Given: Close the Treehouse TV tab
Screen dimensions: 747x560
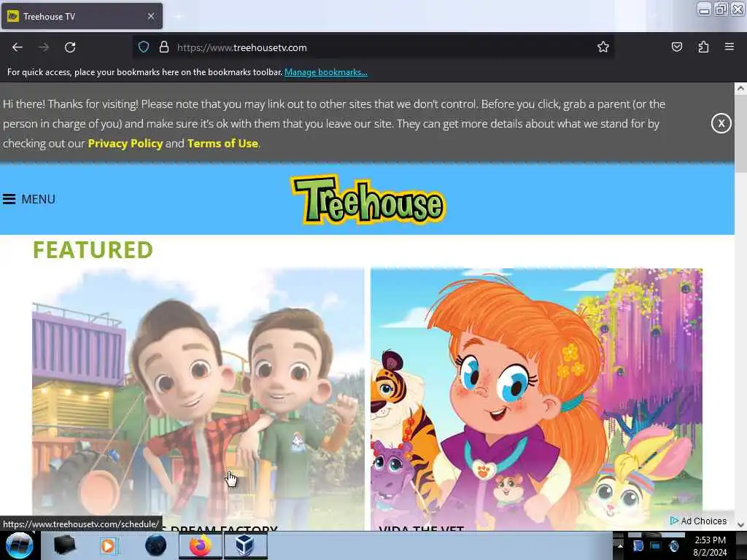Looking at the screenshot, I should pos(151,16).
